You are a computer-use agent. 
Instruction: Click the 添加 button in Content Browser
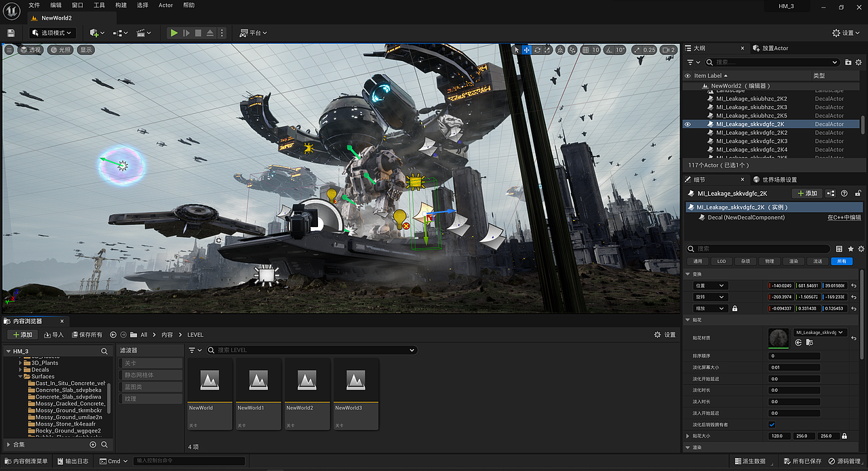[x=22, y=335]
